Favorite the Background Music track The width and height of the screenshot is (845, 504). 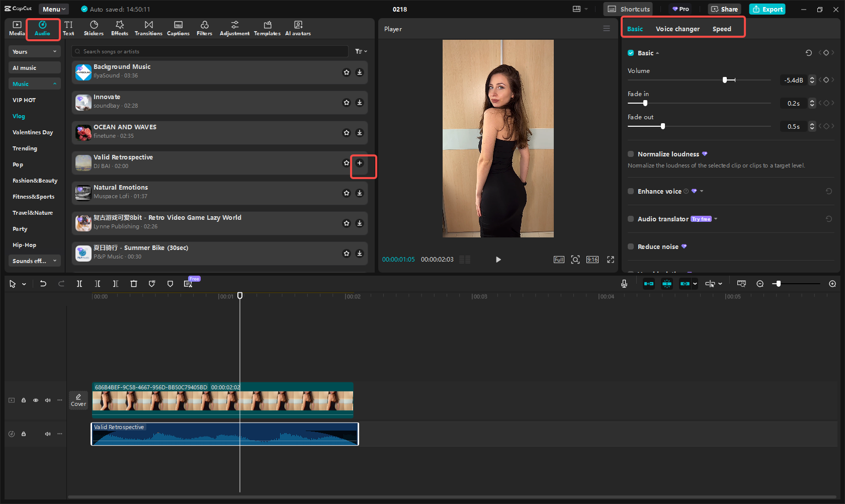(347, 72)
